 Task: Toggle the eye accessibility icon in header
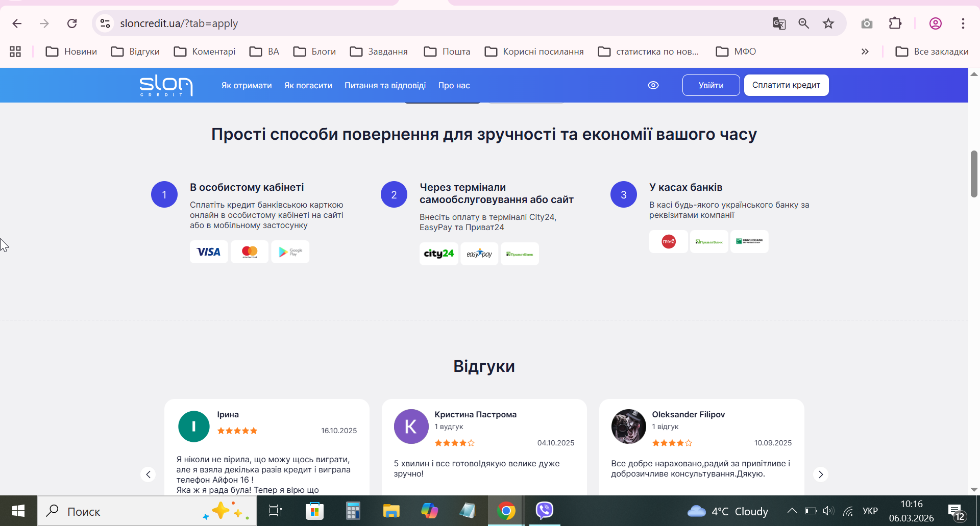click(653, 85)
